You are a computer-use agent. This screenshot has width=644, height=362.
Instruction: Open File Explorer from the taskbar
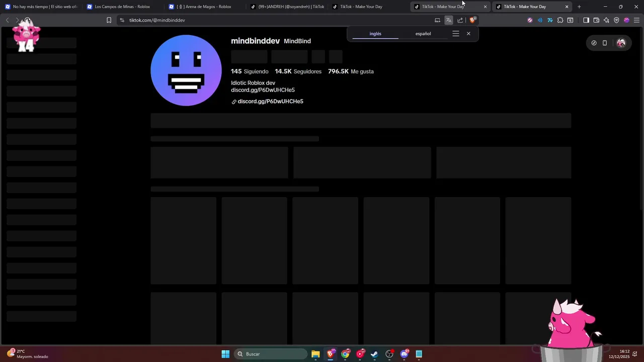pos(315,354)
